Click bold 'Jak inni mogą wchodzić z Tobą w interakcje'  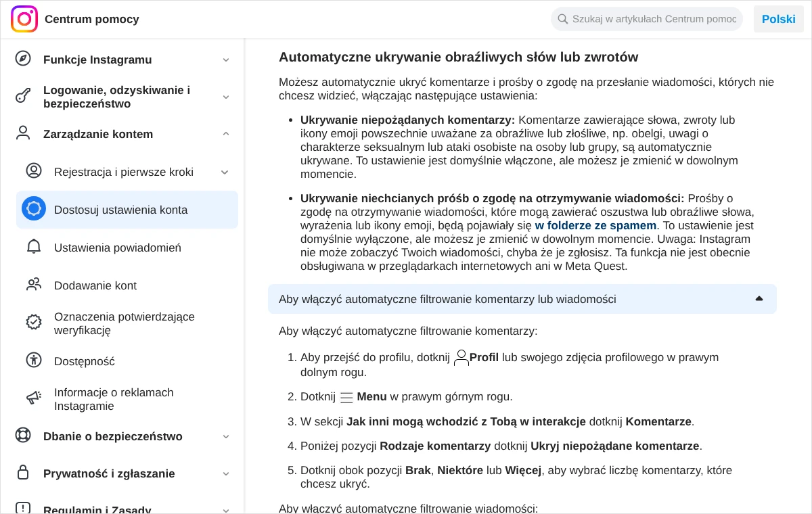pos(466,421)
